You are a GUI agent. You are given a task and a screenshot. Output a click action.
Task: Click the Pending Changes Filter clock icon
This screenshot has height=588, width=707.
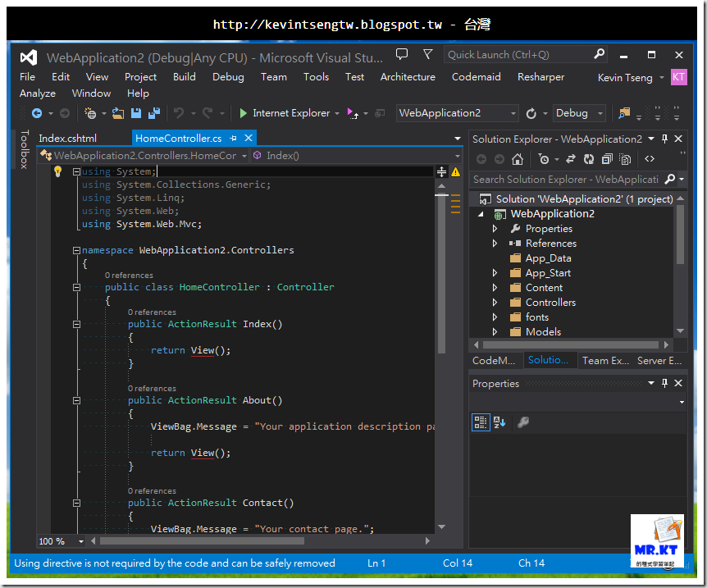click(x=544, y=159)
